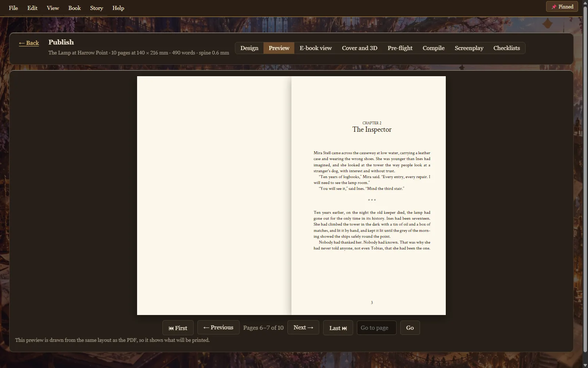Click the 'Publish' heading
The width and height of the screenshot is (588, 368).
(x=61, y=42)
